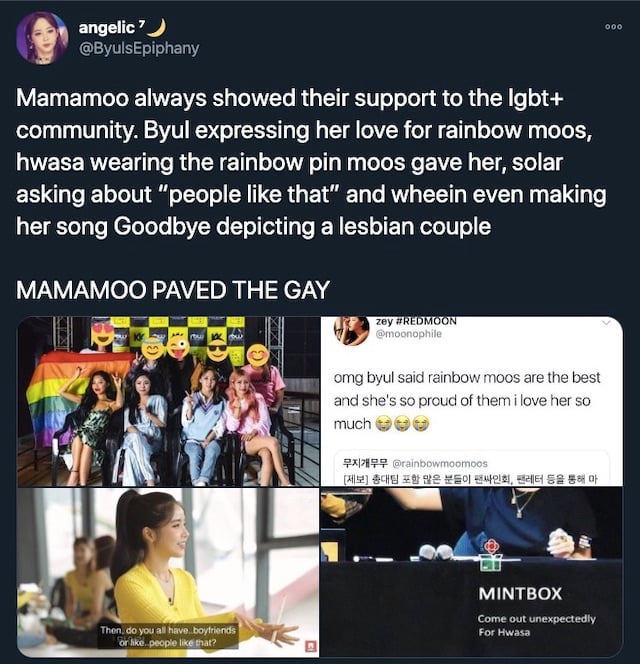The height and width of the screenshot is (664, 640).
Task: Open the rainbow flag group photo
Action: pos(168,401)
